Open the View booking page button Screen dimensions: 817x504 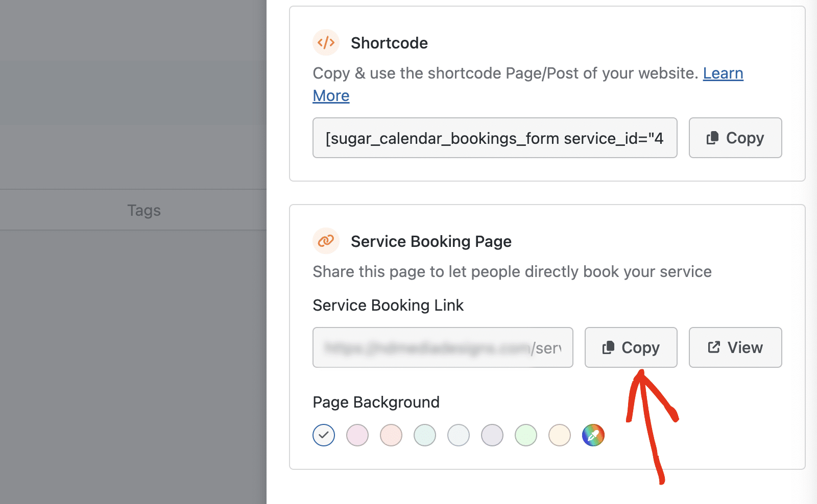tap(735, 347)
